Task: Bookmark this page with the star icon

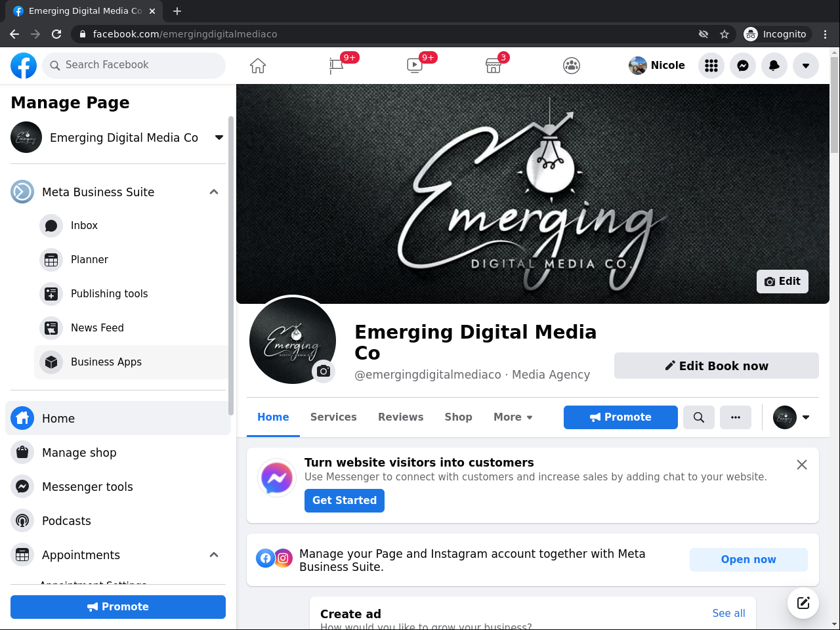Action: pos(724,34)
